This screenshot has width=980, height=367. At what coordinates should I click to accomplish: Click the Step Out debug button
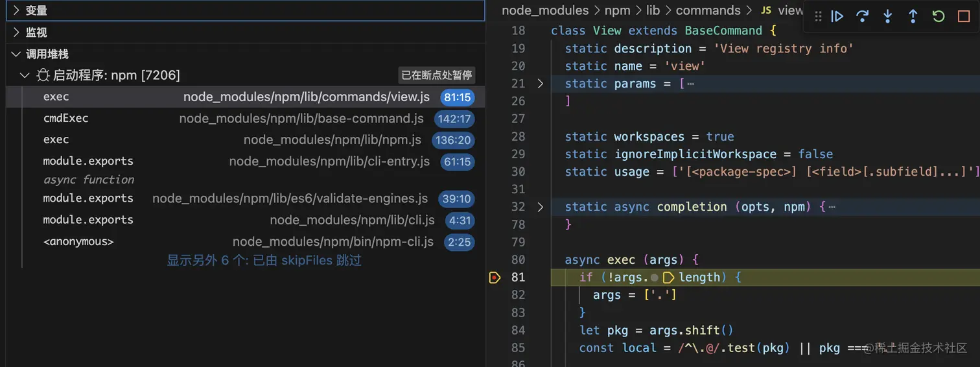point(913,16)
